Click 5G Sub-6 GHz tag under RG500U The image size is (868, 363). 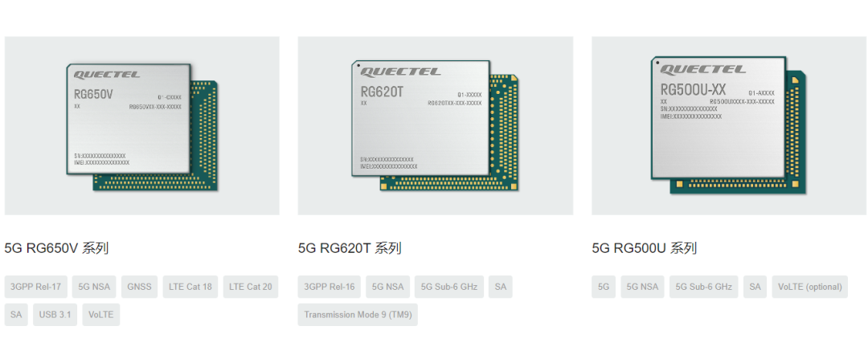coord(703,287)
